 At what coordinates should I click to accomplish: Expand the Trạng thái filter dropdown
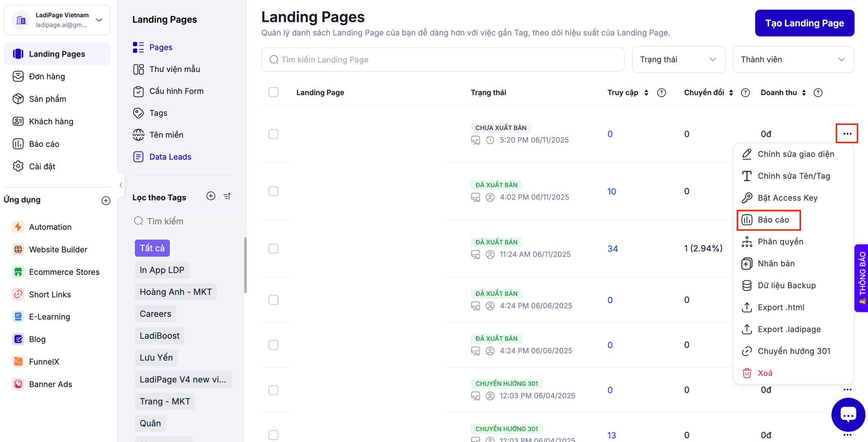pos(678,60)
